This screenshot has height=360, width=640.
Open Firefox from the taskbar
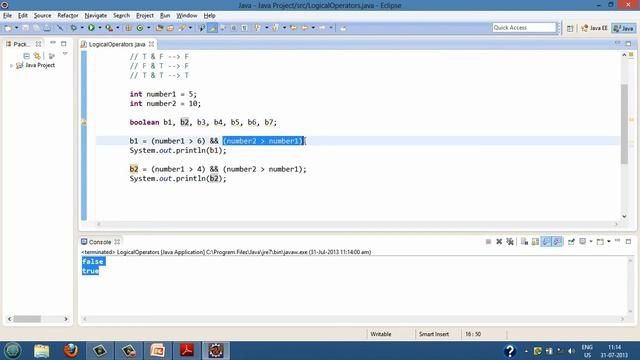(x=71, y=351)
